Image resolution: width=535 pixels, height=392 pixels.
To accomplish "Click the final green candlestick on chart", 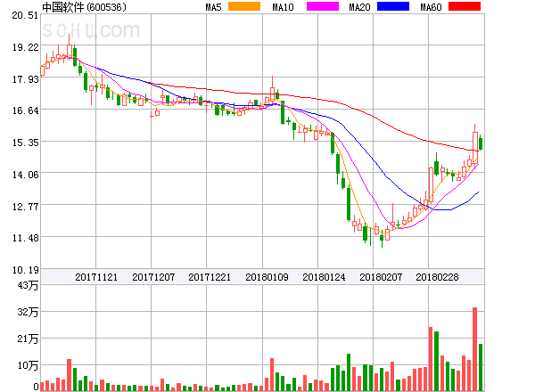I will (481, 143).
